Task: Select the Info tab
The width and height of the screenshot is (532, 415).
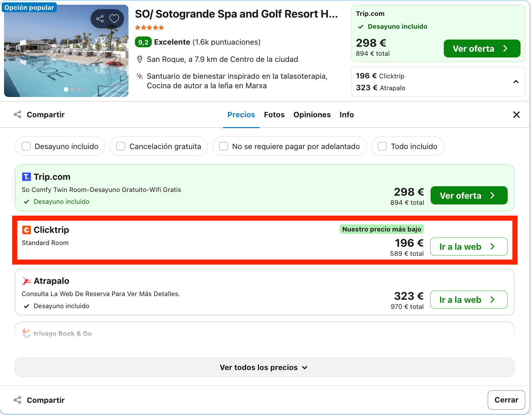Action: pyautogui.click(x=347, y=115)
